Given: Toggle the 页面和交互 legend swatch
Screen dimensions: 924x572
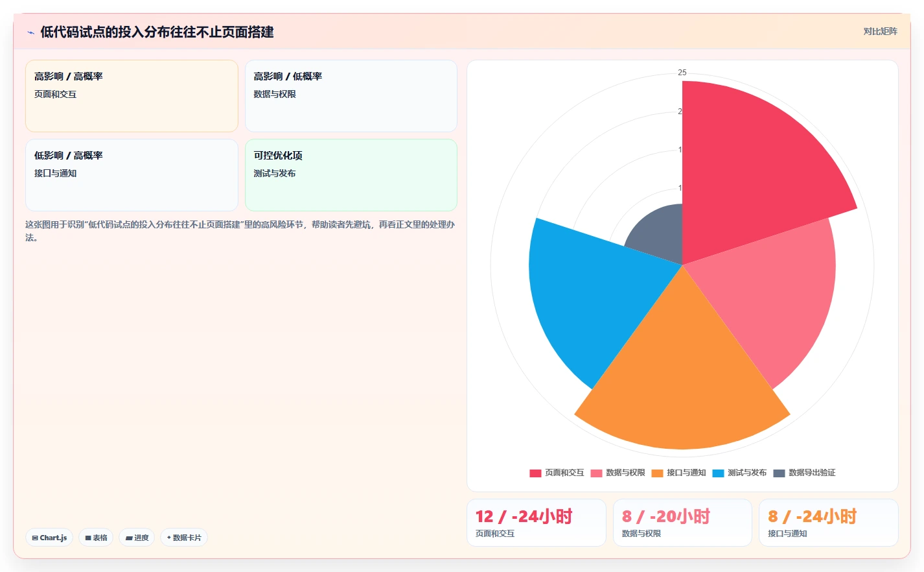Looking at the screenshot, I should pos(535,473).
